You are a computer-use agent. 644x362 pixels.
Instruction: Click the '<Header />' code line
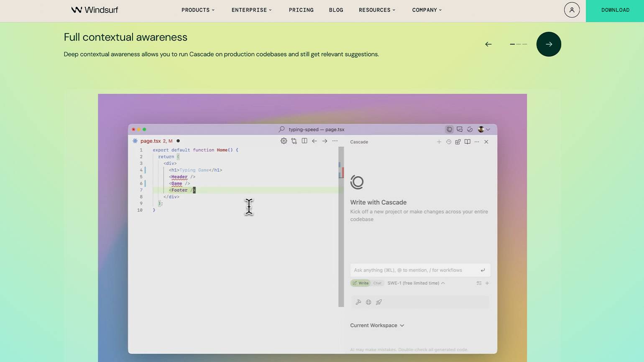(182, 177)
